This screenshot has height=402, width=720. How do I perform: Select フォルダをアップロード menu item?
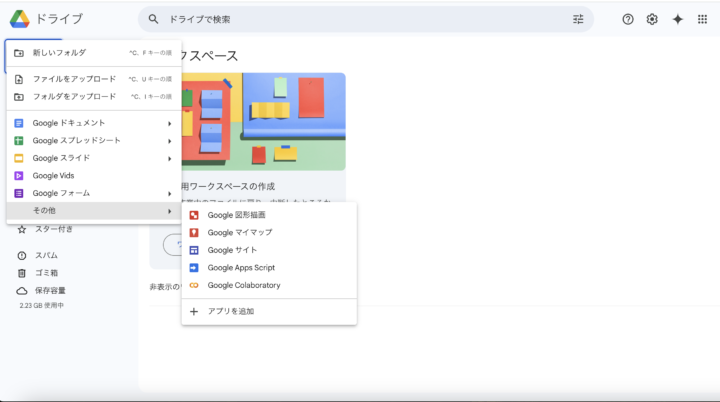(x=94, y=97)
